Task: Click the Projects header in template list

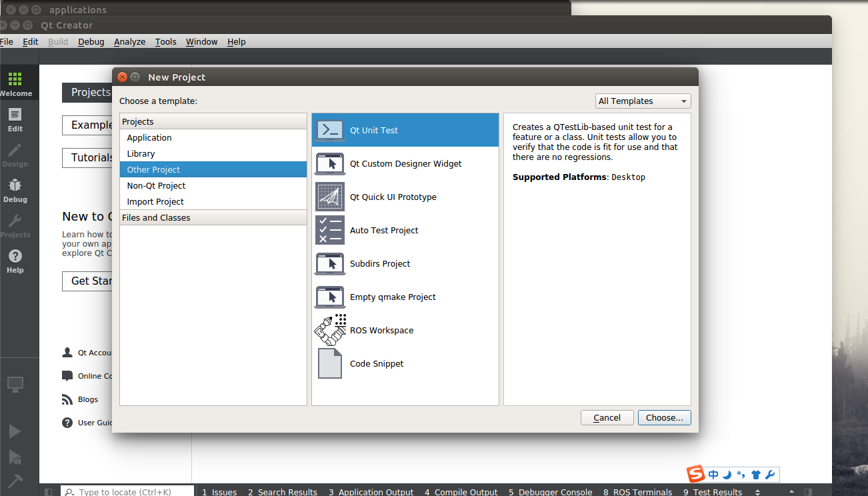Action: point(213,121)
